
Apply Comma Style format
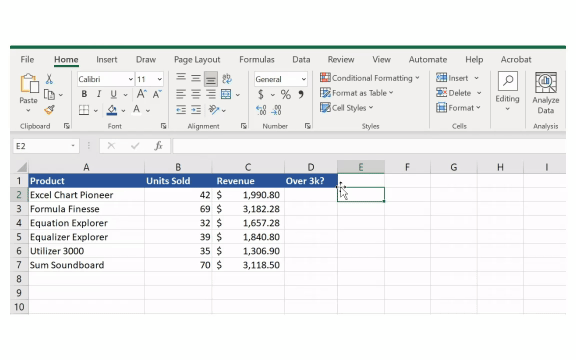point(301,94)
